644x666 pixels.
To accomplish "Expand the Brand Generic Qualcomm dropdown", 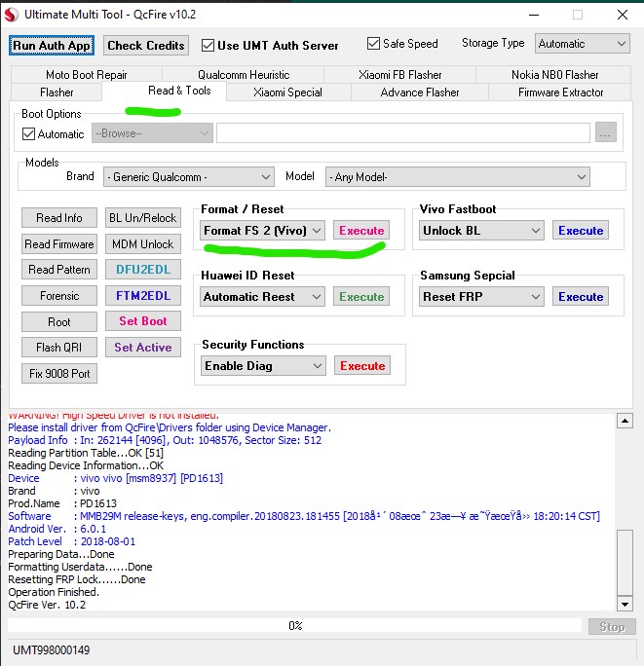I will pos(189,176).
